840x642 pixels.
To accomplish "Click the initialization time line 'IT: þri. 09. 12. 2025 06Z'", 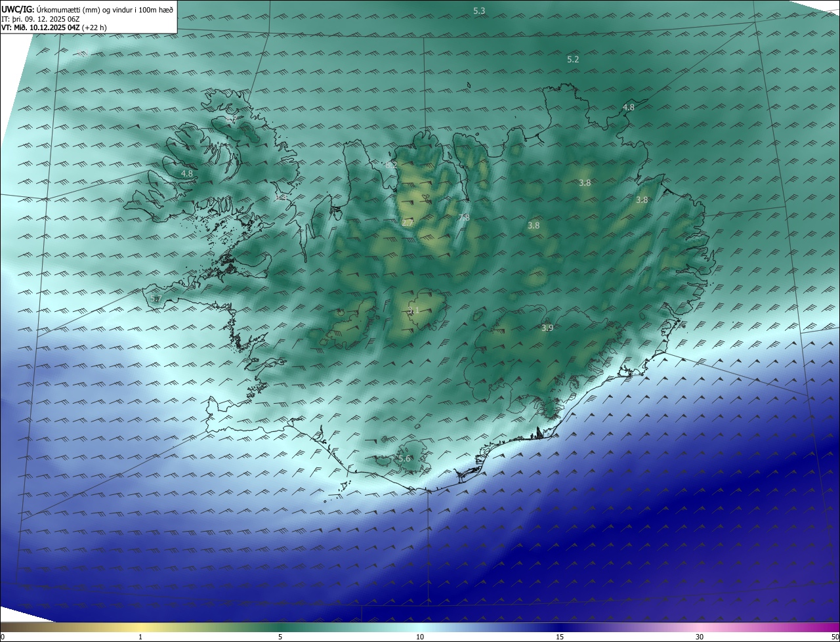I will tap(41, 19).
